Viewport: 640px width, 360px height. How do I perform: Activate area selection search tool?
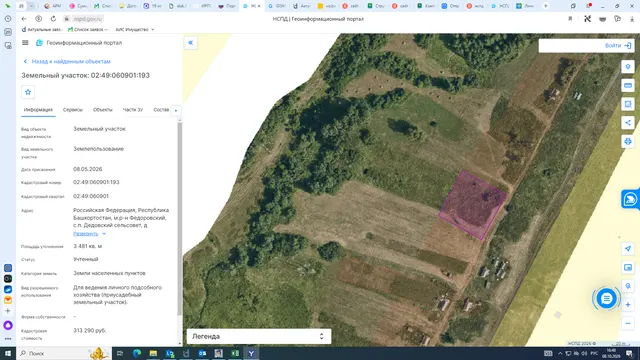pos(628,104)
